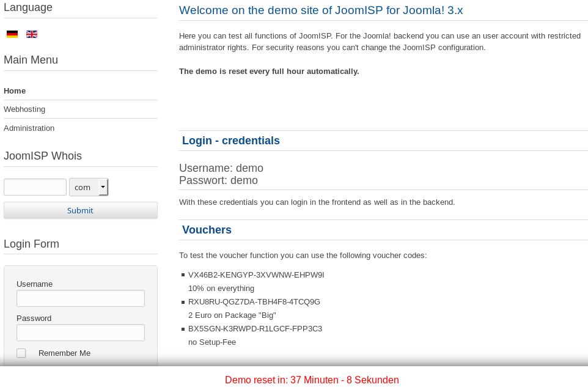Open the com TLD dropdown
The image size is (588, 387).
pos(89,187)
